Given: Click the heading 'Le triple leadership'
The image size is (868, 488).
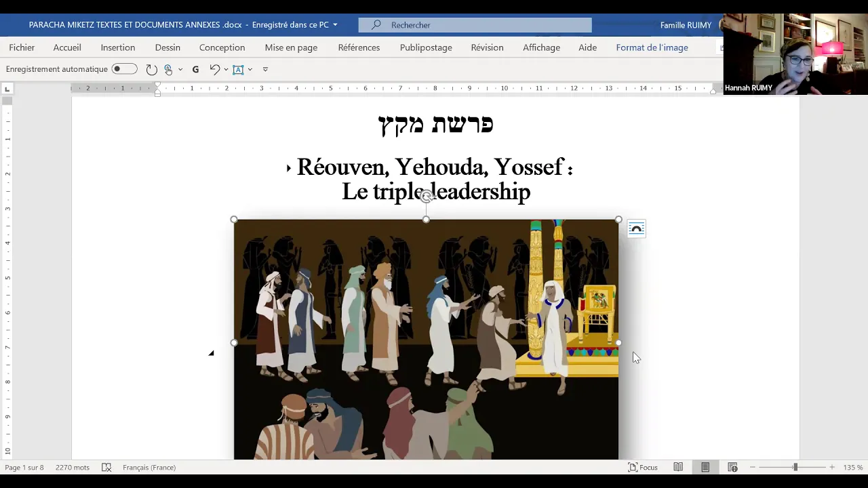Looking at the screenshot, I should tap(435, 192).
